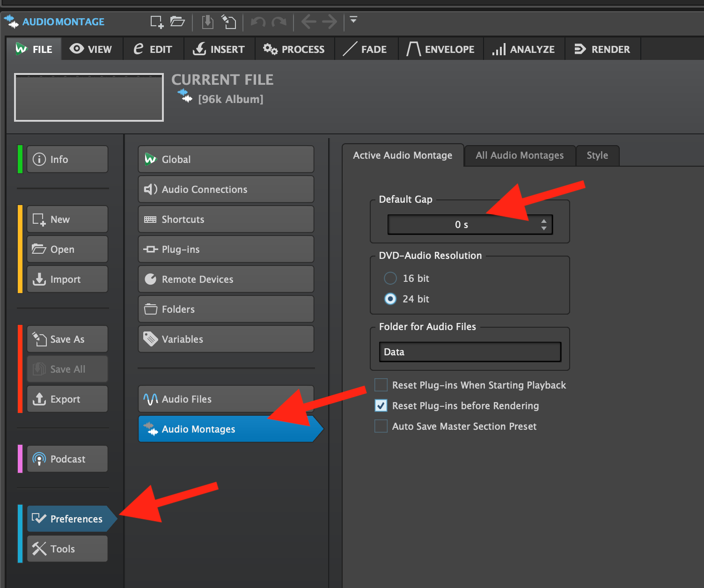The width and height of the screenshot is (704, 588).
Task: Open the FADE tab
Action: click(x=366, y=49)
